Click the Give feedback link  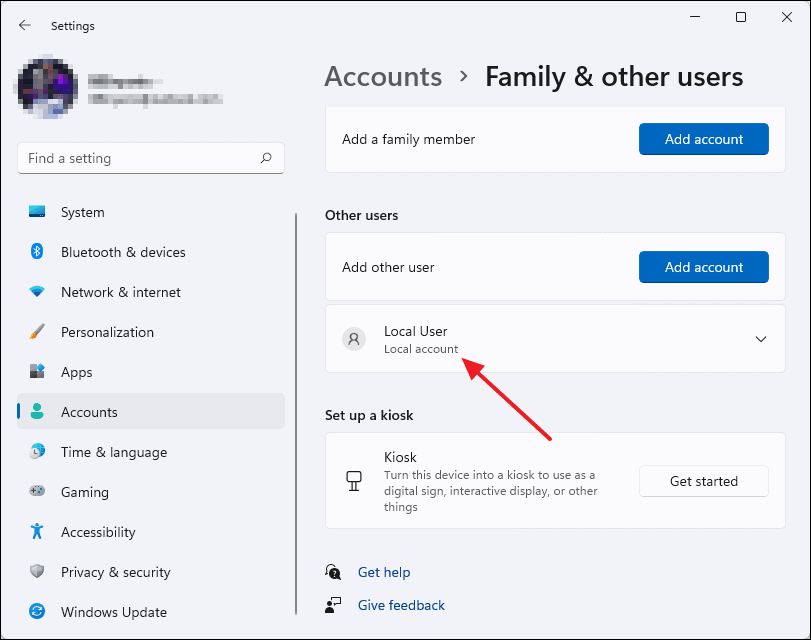tap(401, 605)
